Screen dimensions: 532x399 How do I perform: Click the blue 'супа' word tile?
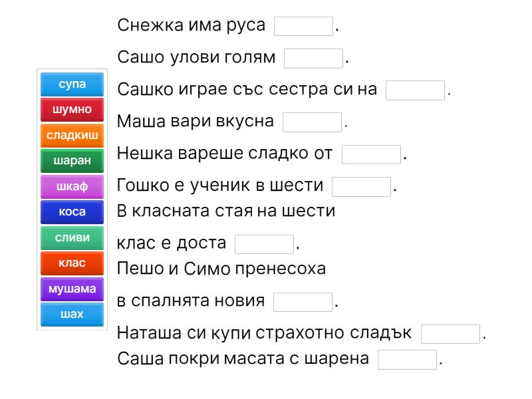(x=72, y=84)
